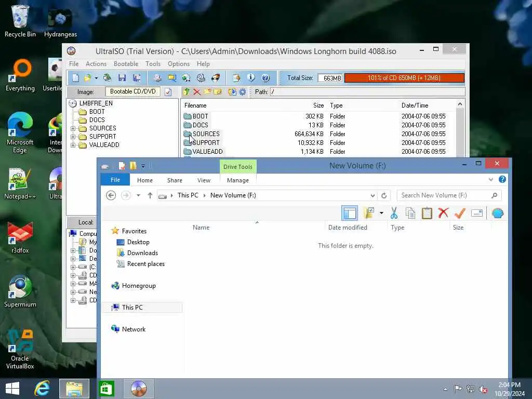The image size is (532, 399).
Task: Click the Mount to virtual drive icon
Action: pos(201,78)
